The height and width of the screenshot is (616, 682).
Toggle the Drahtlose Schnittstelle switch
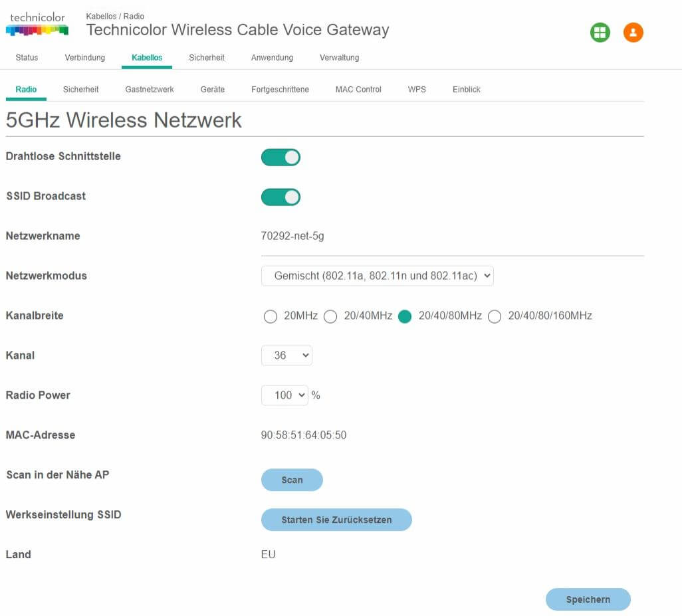[281, 157]
